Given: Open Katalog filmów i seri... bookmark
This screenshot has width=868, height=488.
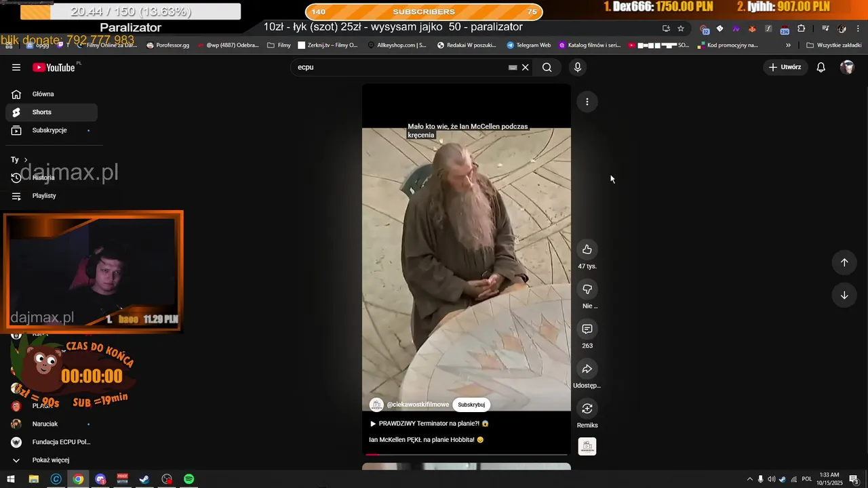Looking at the screenshot, I should click(x=590, y=45).
